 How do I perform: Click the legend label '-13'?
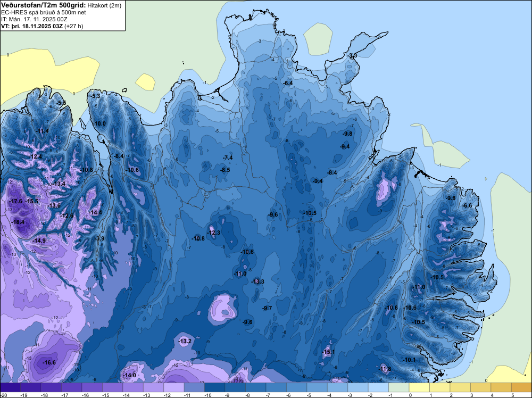coord(147,395)
